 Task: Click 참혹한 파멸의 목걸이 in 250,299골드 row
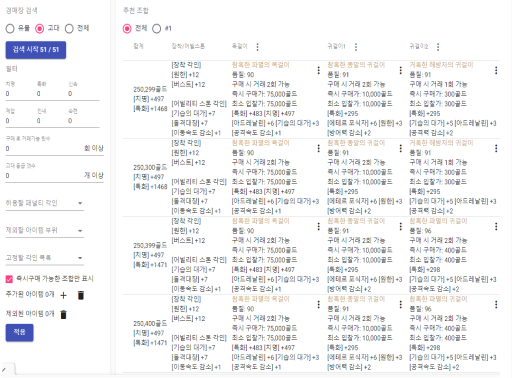(261, 65)
